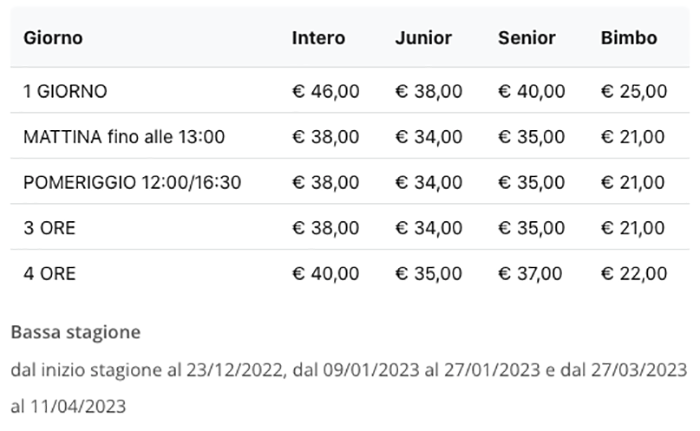Click the Bimbo column header
700x431 pixels.
629,39
